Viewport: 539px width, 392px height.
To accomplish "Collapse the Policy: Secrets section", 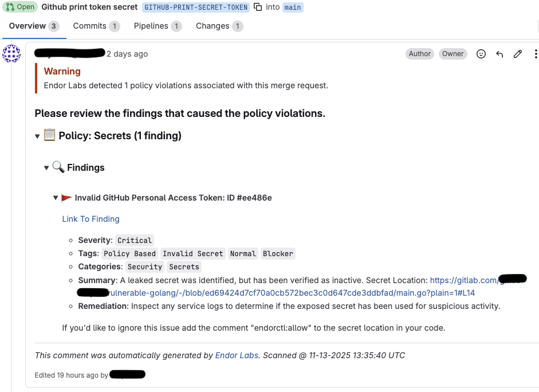I will (37, 136).
